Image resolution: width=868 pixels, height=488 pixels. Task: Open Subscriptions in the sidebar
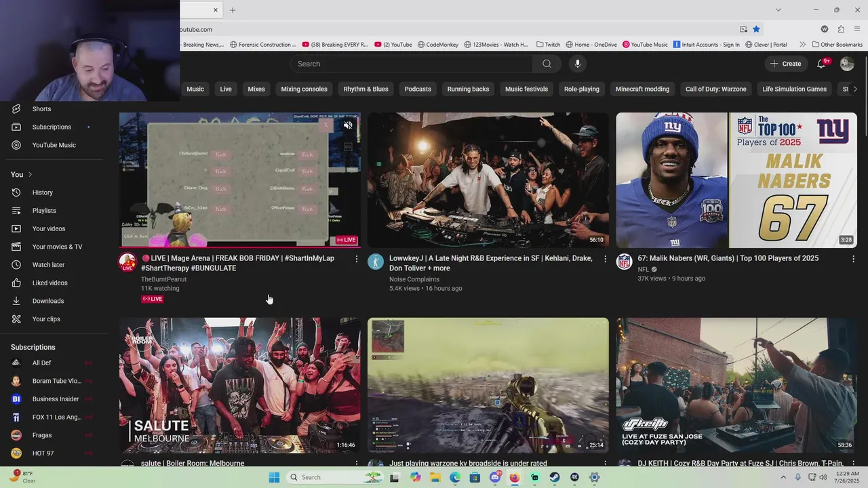[x=52, y=127]
